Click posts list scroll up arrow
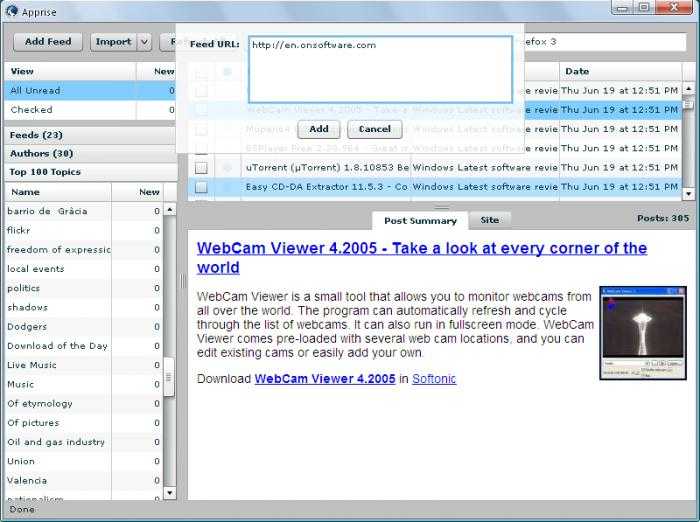The width and height of the screenshot is (700, 522). click(x=688, y=89)
